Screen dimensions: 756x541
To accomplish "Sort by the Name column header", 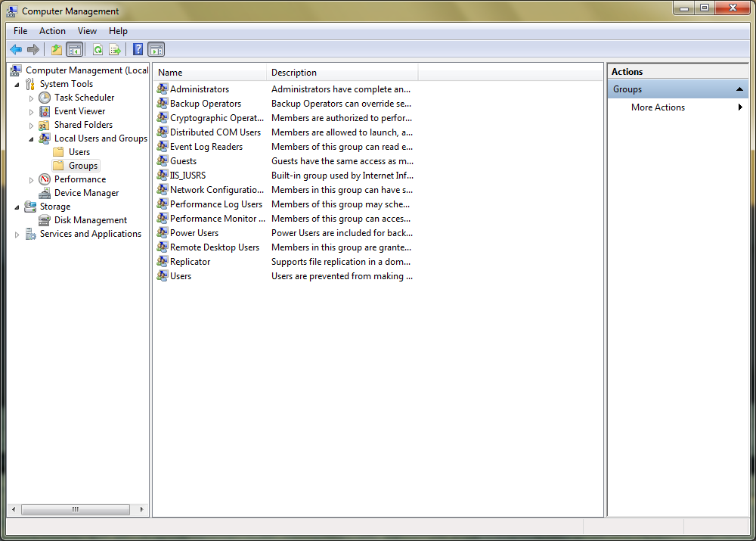I will (x=209, y=73).
